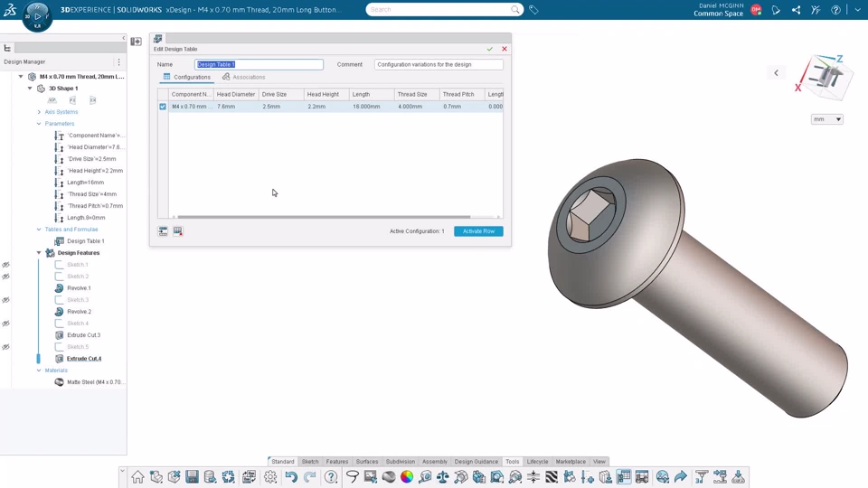Click the update refresh arrows toolbar icon

(x=228, y=477)
